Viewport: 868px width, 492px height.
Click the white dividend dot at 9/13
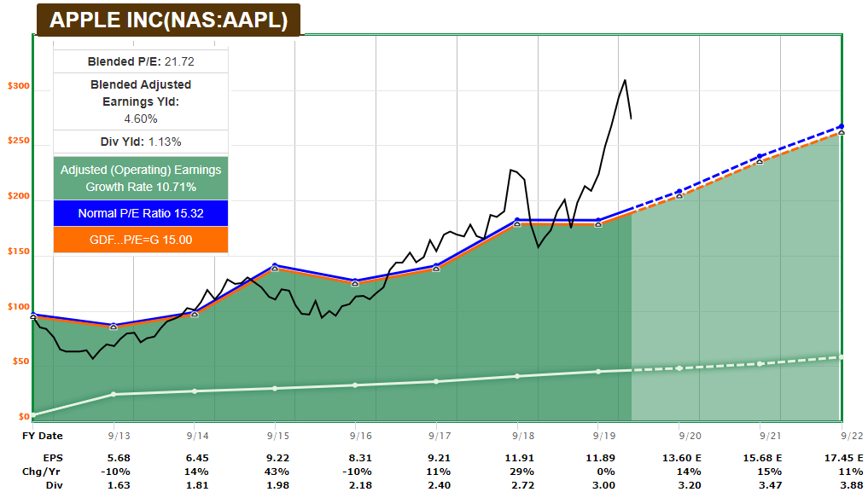pos(114,394)
